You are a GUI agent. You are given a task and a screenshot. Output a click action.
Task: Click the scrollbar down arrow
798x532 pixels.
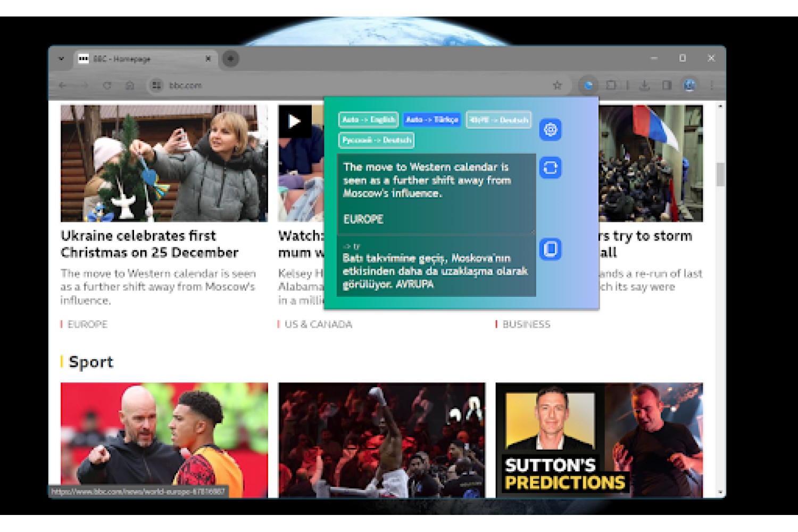[x=720, y=492]
